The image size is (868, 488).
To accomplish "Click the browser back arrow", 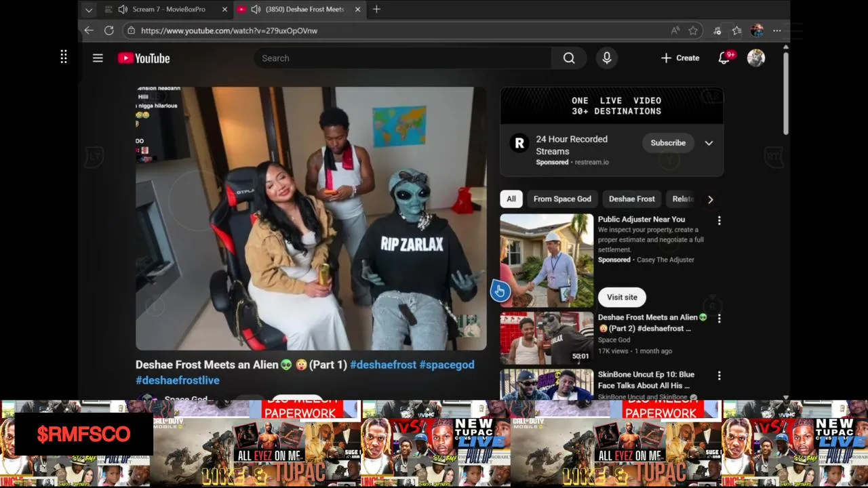I will point(89,30).
